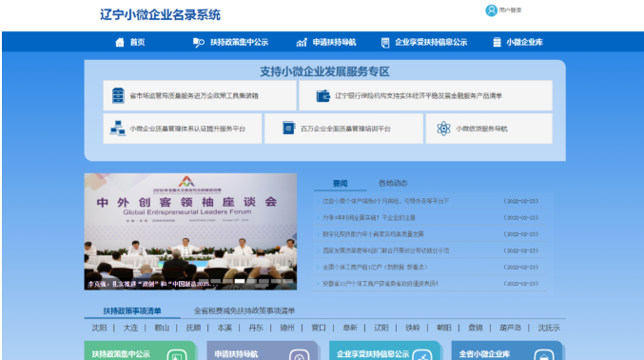Open 首页 in the navigation bar
This screenshot has height=360, width=644.
pos(137,42)
